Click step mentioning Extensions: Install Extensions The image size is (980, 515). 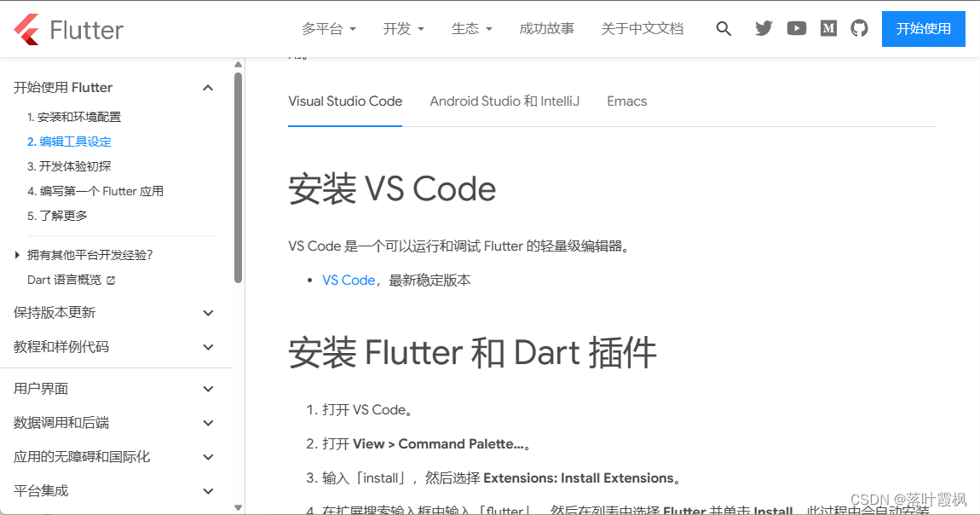(503, 478)
